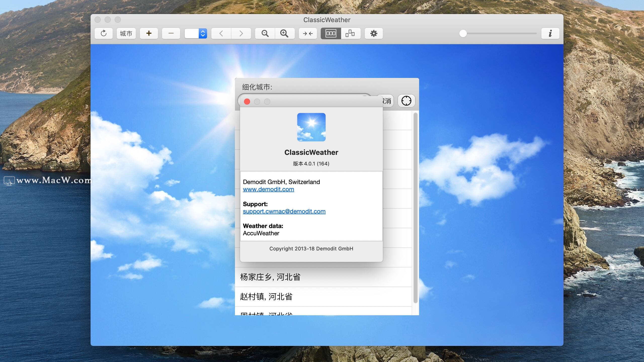Screen dimensions: 644x362
Task: Click the AccuWeather weather data text
Action: point(261,233)
